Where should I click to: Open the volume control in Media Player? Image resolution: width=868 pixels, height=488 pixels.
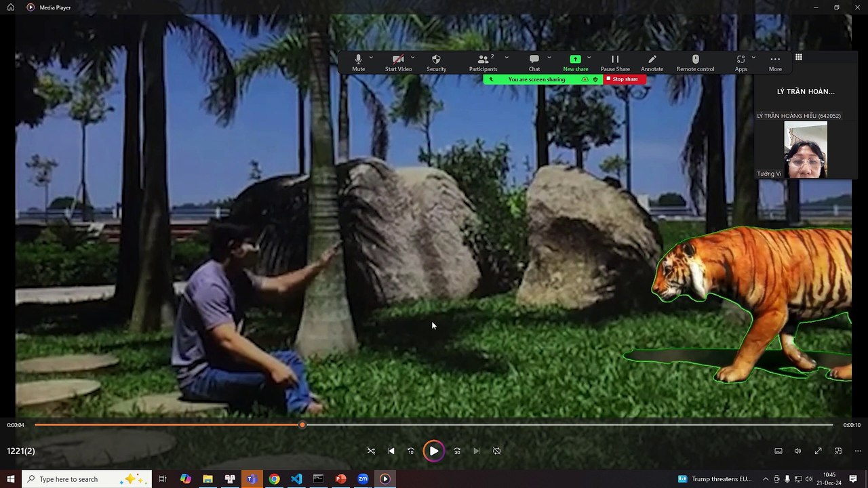[798, 451]
